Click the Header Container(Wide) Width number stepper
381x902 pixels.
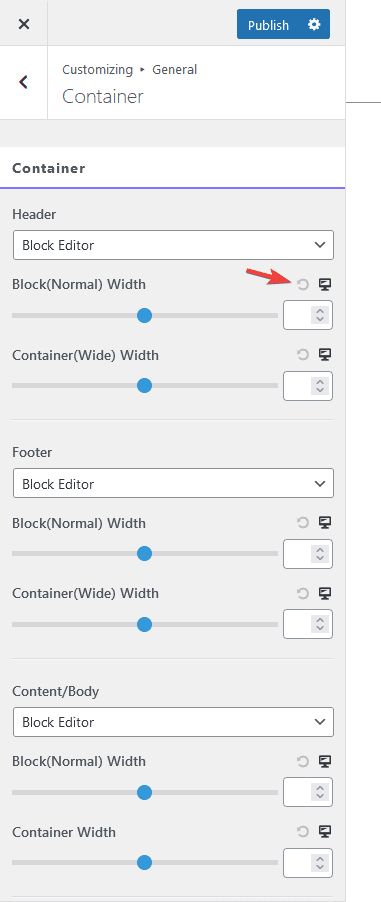click(x=320, y=386)
